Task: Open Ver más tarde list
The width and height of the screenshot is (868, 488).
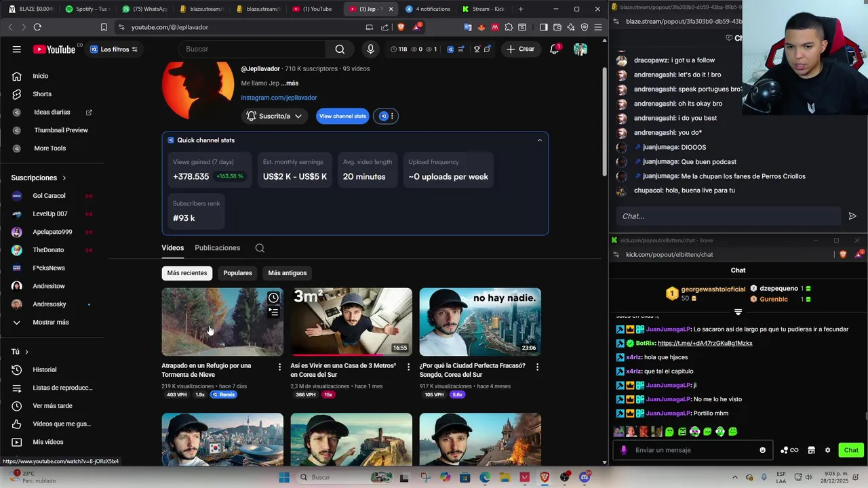Action: [x=53, y=406]
